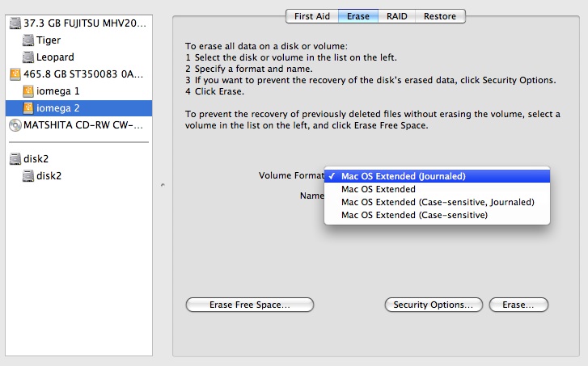588x366 pixels.
Task: Click the top-level disk2 image icon
Action: pos(15,159)
